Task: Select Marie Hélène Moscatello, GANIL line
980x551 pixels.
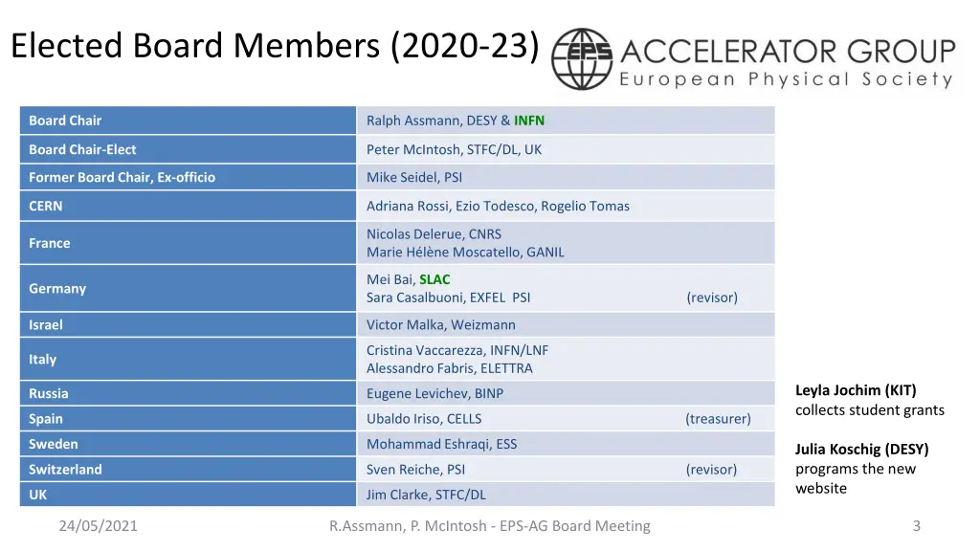Action: click(x=465, y=253)
